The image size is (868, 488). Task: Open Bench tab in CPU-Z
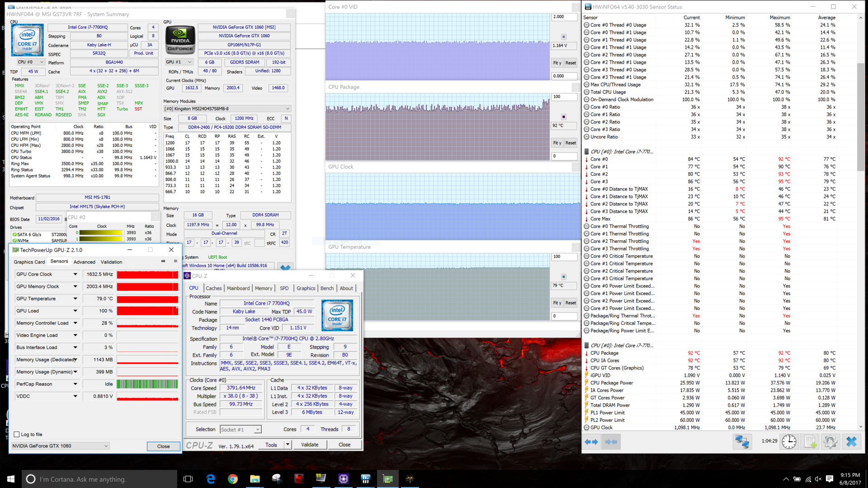point(327,288)
